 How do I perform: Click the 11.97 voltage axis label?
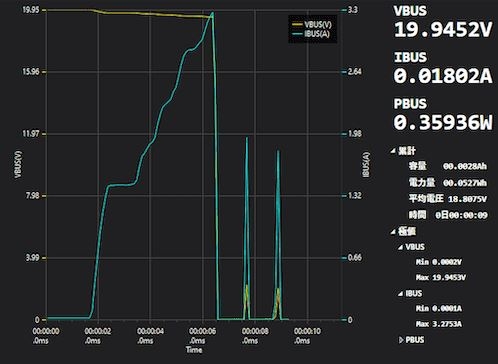coord(31,134)
